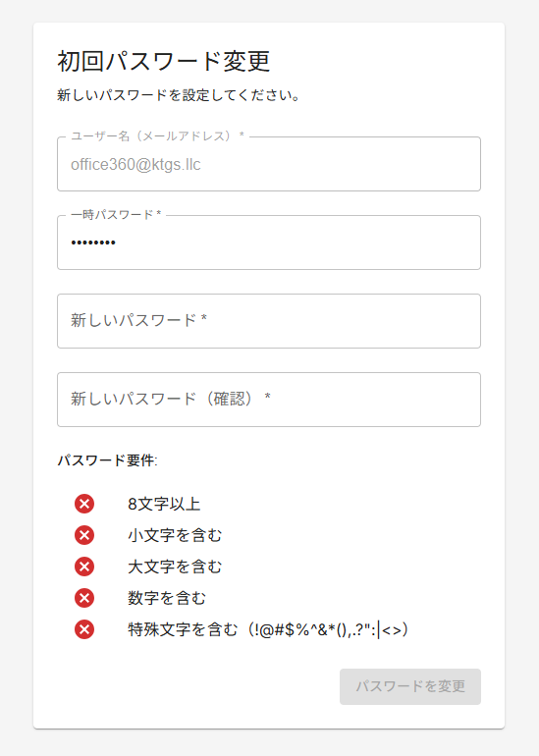Click the 新しいパスワードを設定してください subtitle
The image size is (539, 756).
pos(179,95)
